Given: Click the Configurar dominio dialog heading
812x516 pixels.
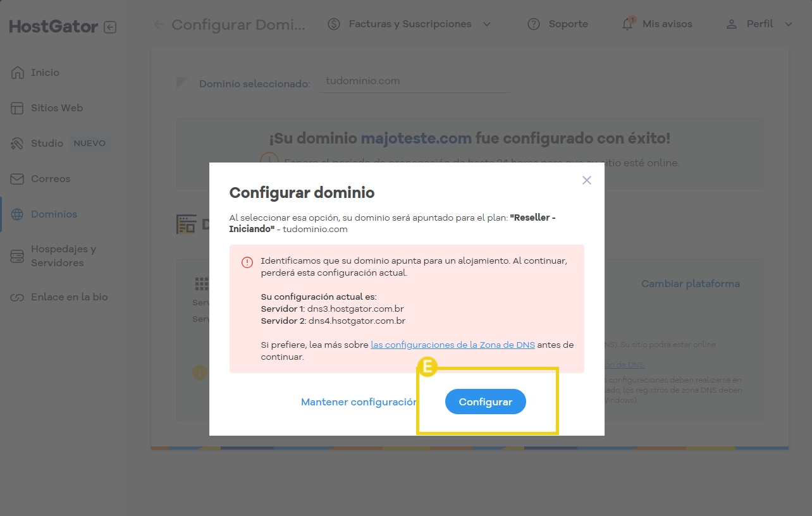Looking at the screenshot, I should 302,193.
